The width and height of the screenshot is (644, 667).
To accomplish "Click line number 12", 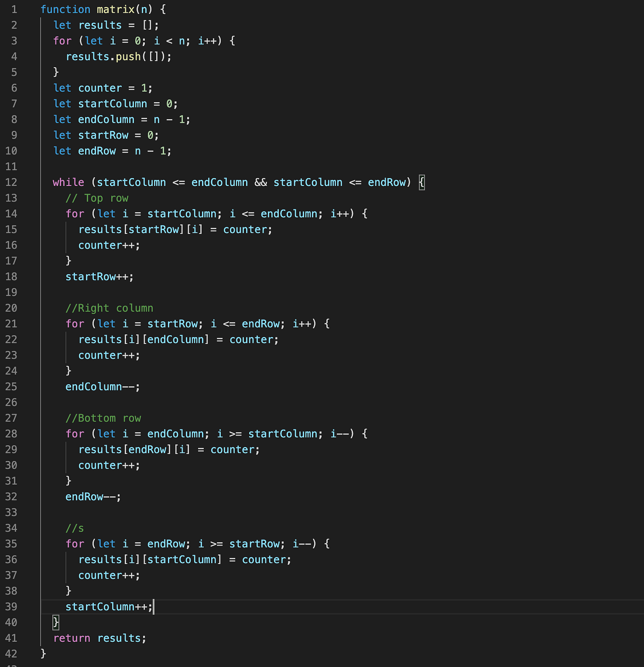I will point(11,182).
